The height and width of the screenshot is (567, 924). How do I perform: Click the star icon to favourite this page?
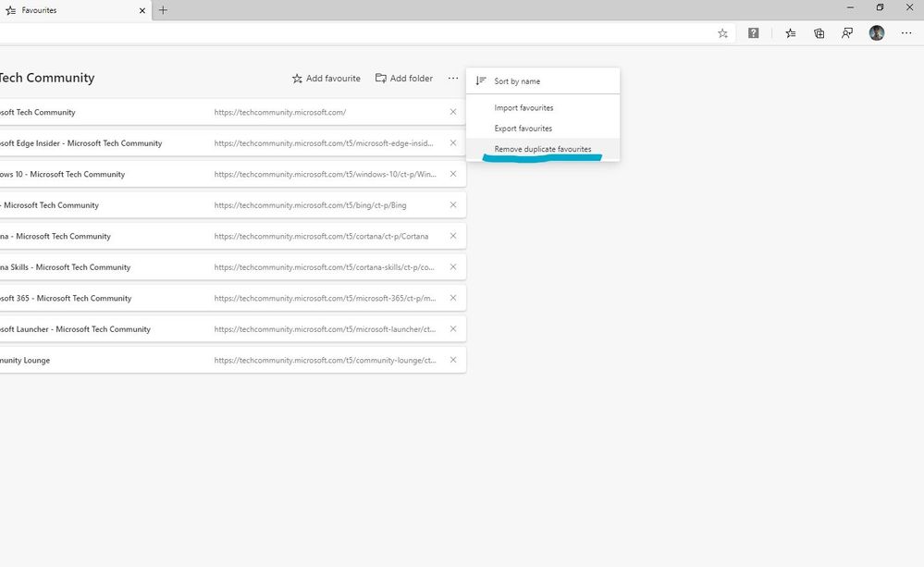point(722,33)
